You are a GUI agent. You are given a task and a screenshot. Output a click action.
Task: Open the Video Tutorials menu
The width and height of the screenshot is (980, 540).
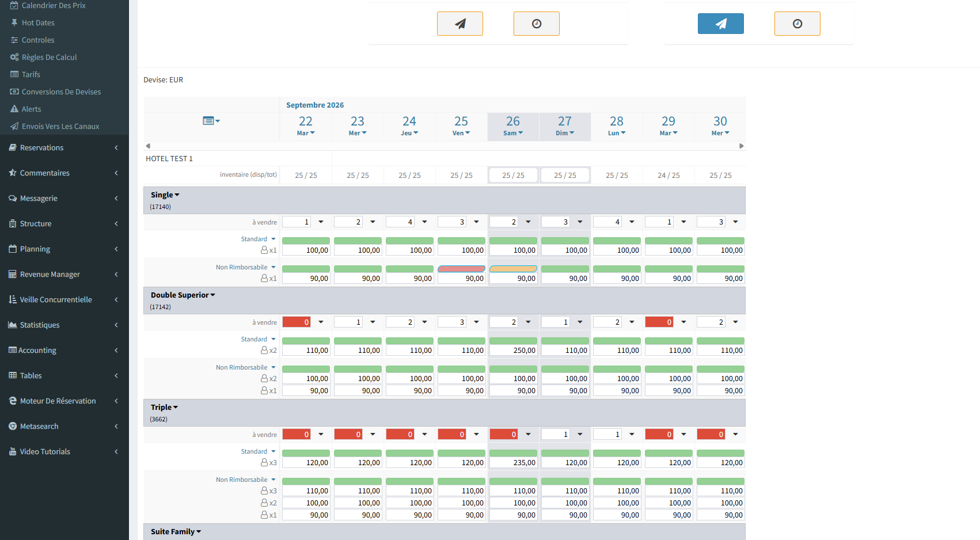(64, 451)
